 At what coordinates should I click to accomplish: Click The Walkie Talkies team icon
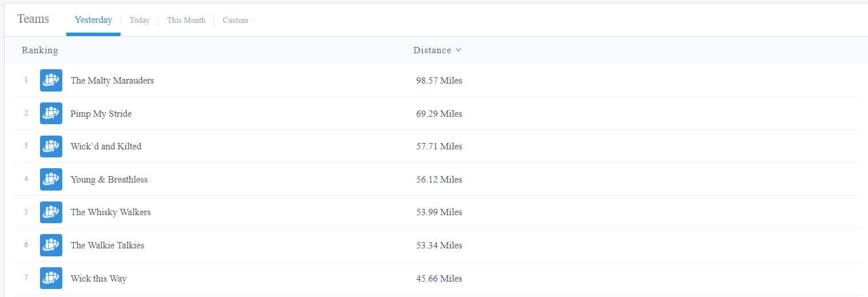pyautogui.click(x=51, y=245)
